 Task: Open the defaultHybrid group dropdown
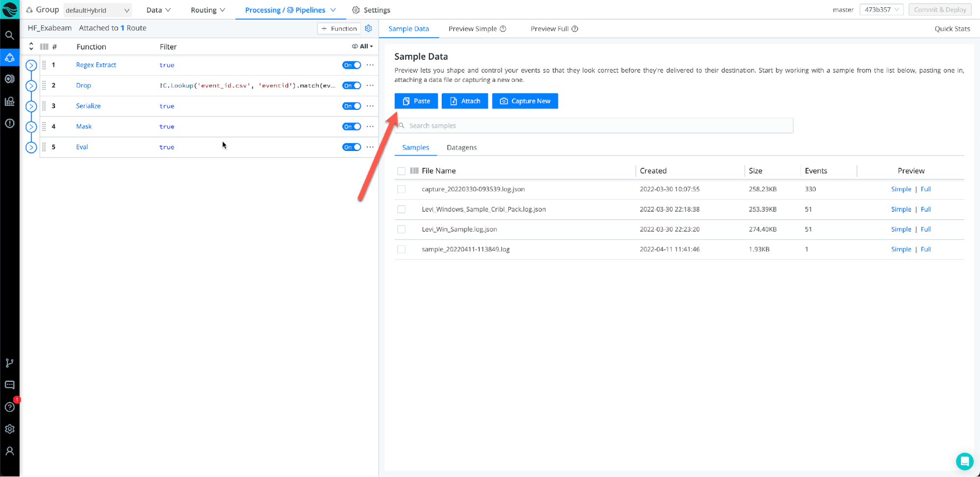pyautogui.click(x=98, y=10)
